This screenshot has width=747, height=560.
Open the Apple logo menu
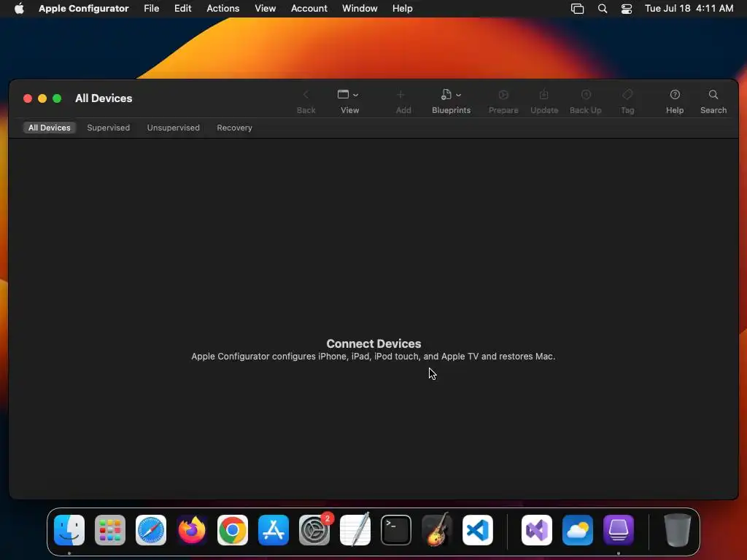(19, 9)
